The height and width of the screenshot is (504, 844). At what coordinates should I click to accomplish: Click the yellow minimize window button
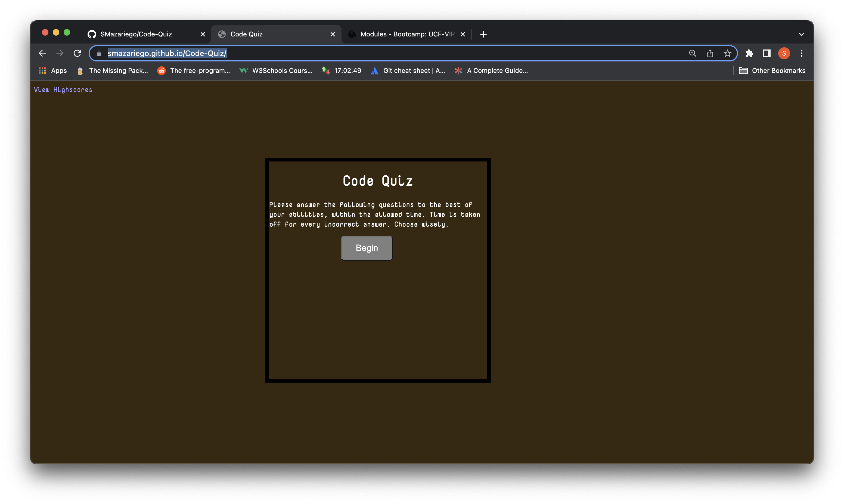click(56, 32)
